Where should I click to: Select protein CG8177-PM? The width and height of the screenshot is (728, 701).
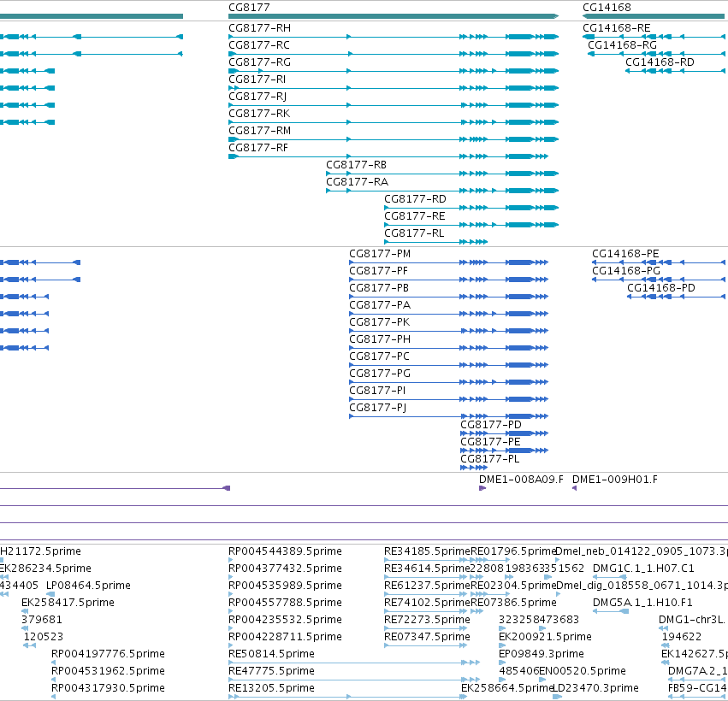[x=380, y=254]
